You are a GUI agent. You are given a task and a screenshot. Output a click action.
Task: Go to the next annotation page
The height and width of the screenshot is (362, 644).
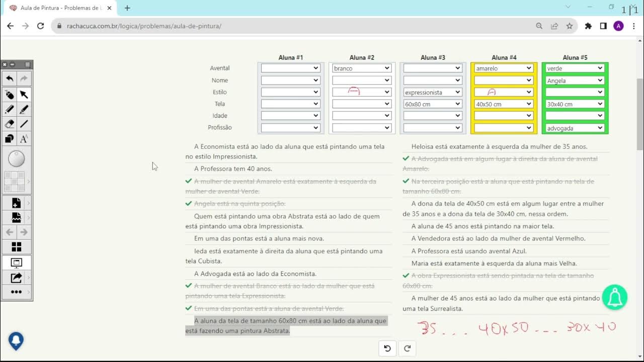click(24, 232)
